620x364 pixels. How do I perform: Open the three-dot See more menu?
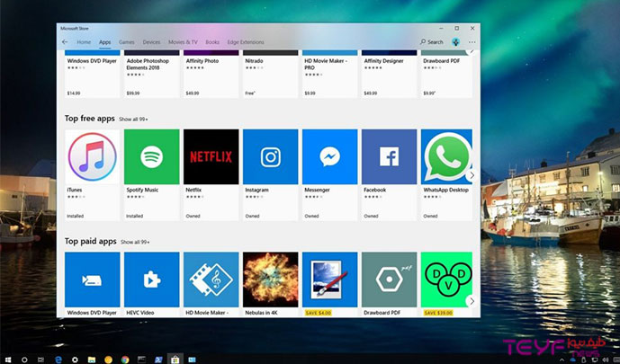click(472, 42)
